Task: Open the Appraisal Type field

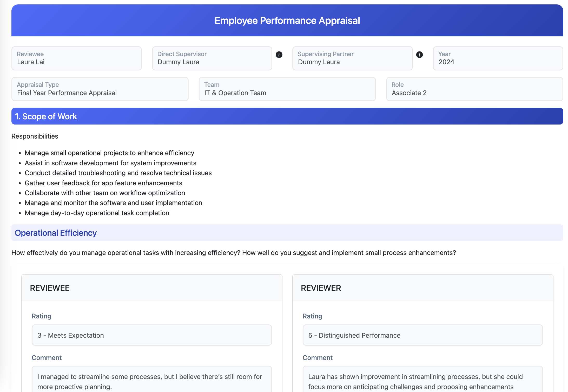Action: pyautogui.click(x=100, y=89)
